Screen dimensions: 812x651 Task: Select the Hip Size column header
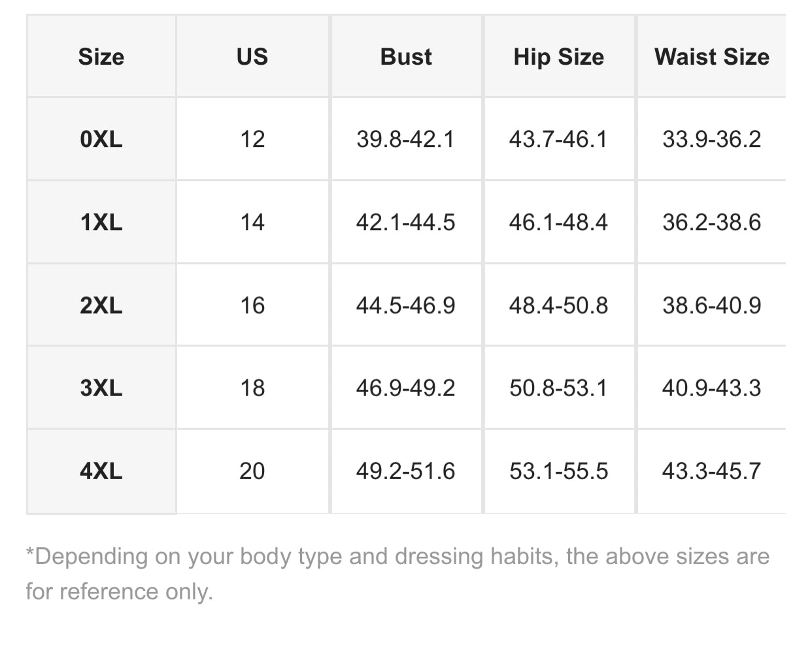pyautogui.click(x=559, y=57)
